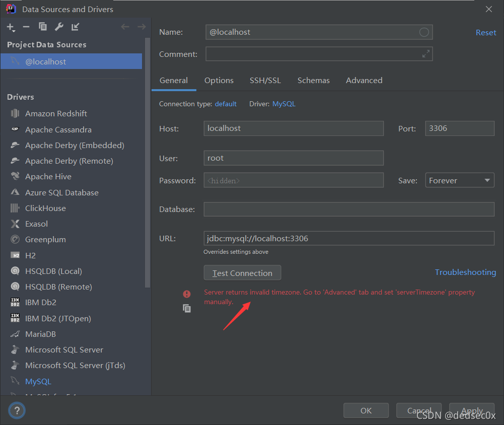Image resolution: width=504 pixels, height=425 pixels.
Task: Open help with the question mark button
Action: point(17,410)
